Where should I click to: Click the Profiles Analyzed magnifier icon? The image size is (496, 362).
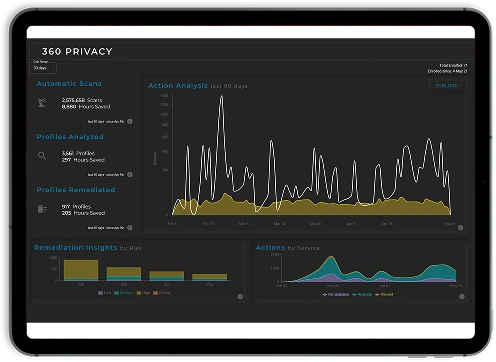pos(42,156)
